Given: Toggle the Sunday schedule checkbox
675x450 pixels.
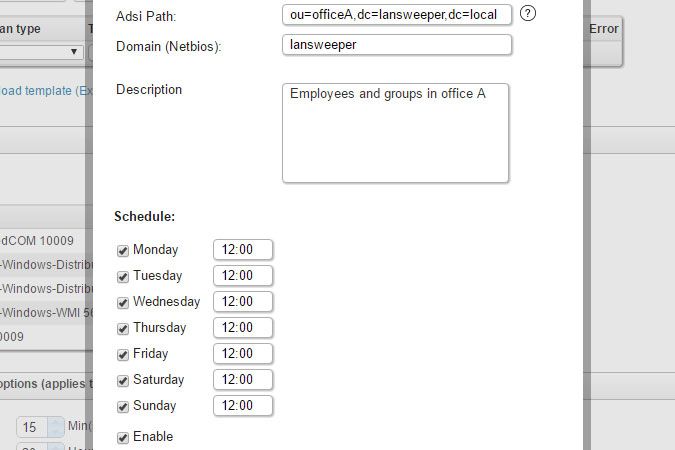Looking at the screenshot, I should 123,406.
